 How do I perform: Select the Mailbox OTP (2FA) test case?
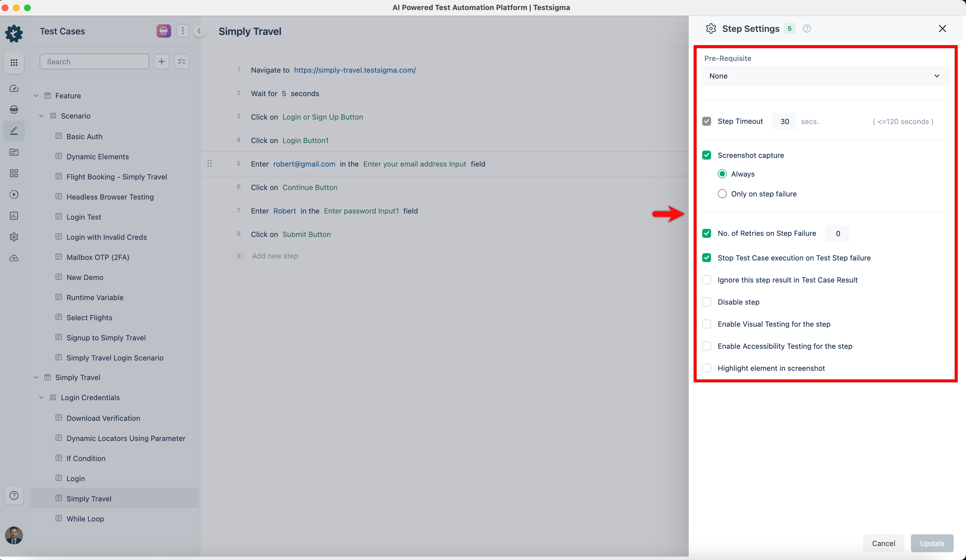pyautogui.click(x=98, y=257)
